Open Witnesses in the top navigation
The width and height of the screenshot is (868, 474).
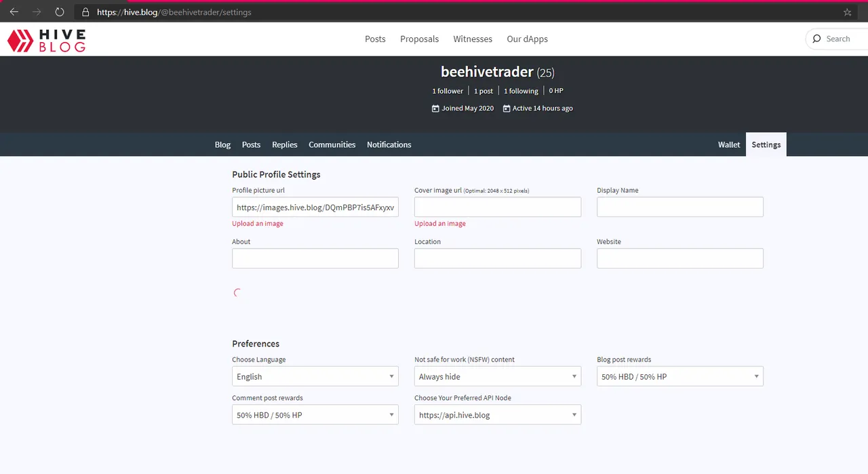pos(473,39)
